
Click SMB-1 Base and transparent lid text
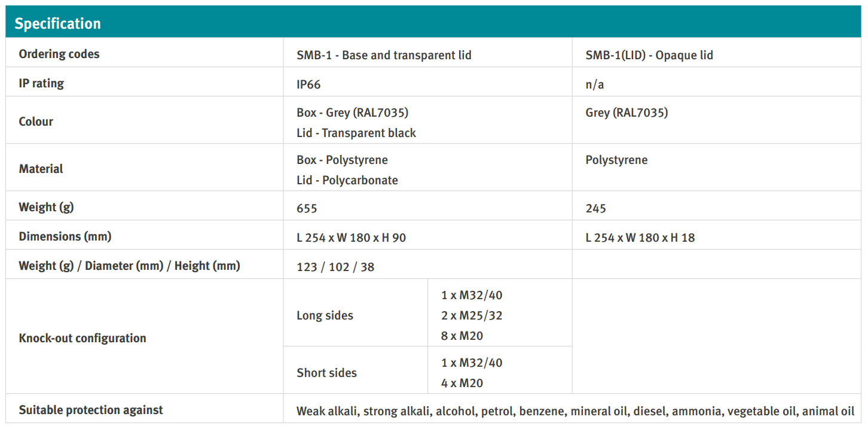(x=384, y=55)
